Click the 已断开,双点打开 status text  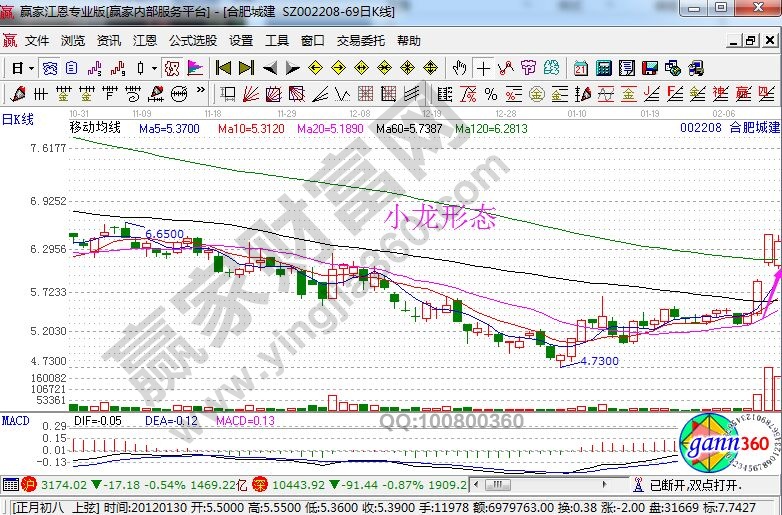click(x=698, y=484)
